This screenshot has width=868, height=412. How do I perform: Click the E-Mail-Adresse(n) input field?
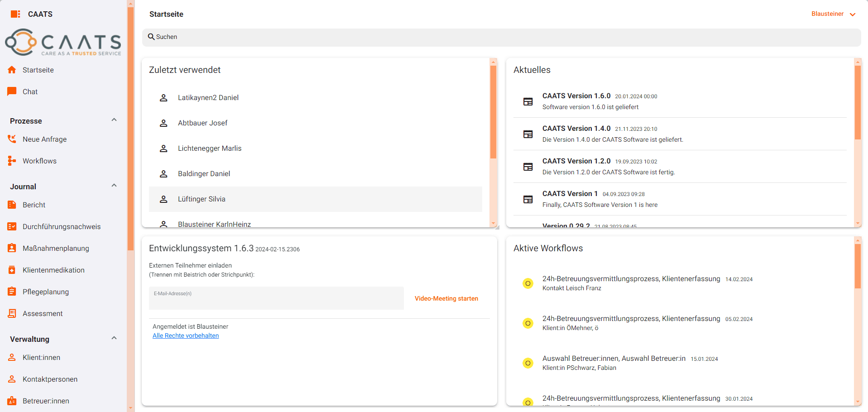[276, 298]
